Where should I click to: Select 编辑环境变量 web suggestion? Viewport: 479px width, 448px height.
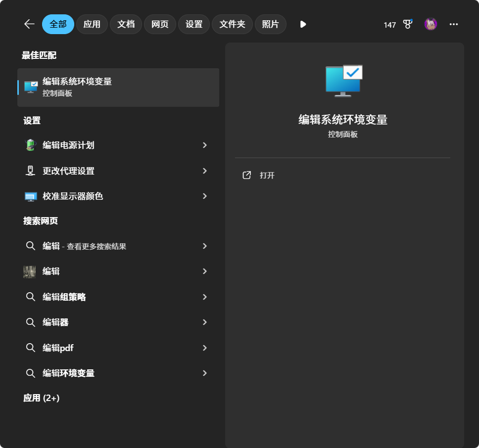(118, 373)
